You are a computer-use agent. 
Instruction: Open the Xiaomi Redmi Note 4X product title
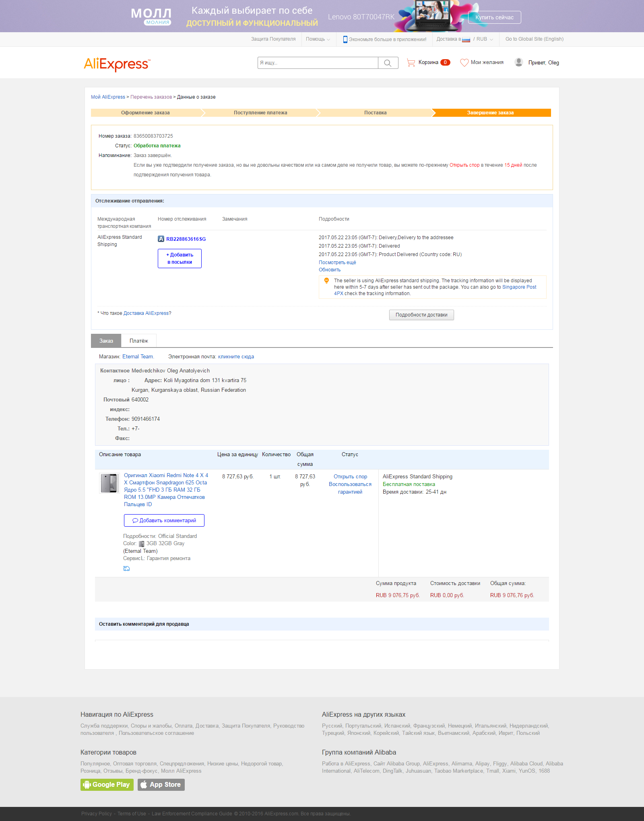pyautogui.click(x=166, y=490)
